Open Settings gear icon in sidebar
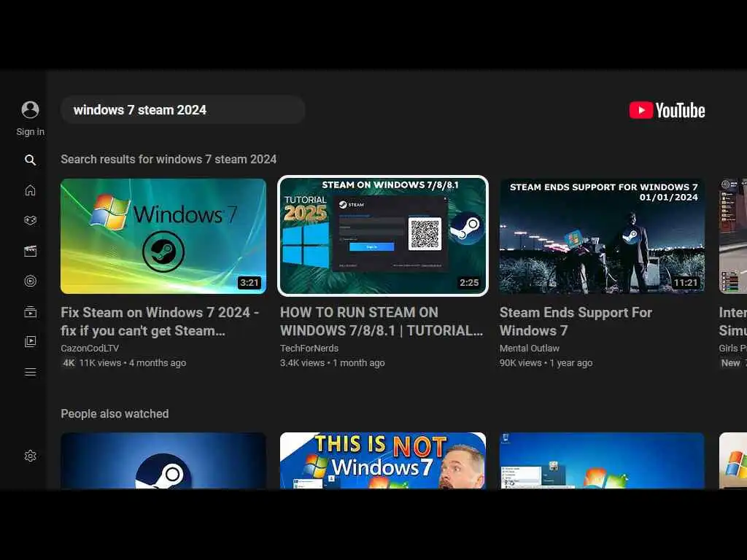747x560 pixels. (30, 456)
